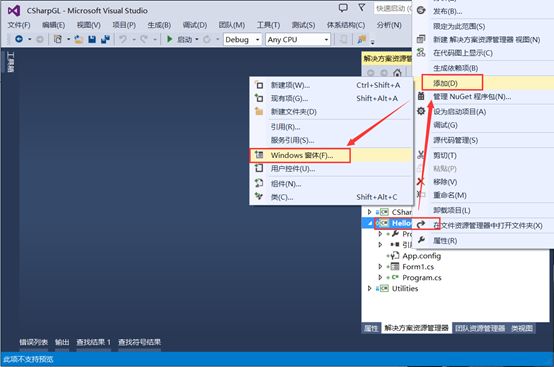The width and height of the screenshot is (554, 367).
Task: Click the Visual Studio logo icon
Action: point(14,11)
